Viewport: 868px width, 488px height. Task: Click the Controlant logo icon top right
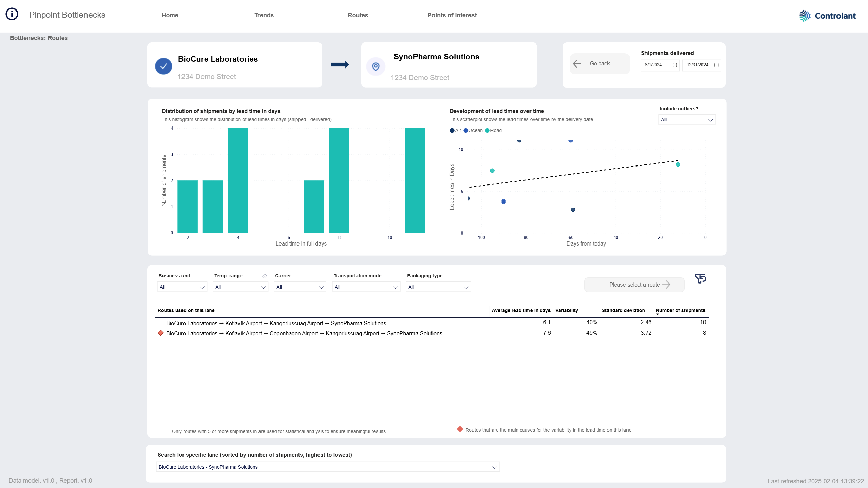[804, 16]
